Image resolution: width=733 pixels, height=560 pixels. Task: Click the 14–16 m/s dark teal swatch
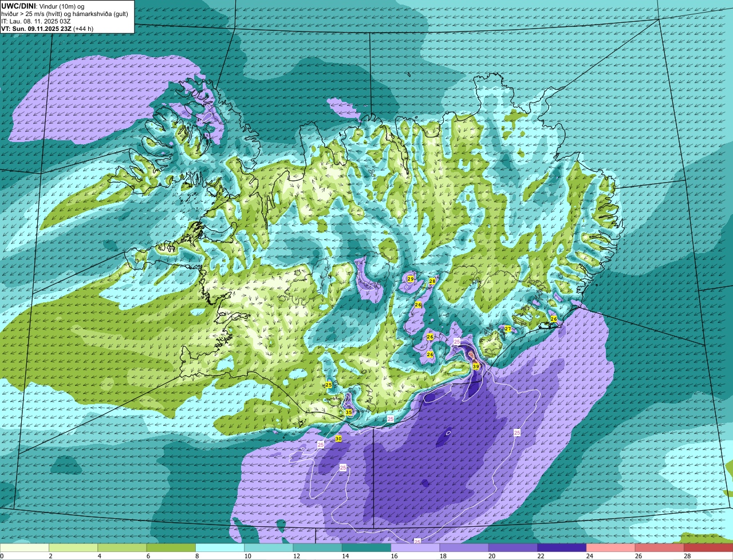click(x=366, y=547)
